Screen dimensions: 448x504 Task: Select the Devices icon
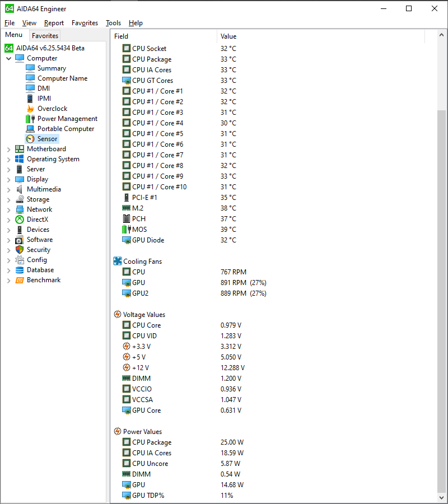tap(20, 230)
